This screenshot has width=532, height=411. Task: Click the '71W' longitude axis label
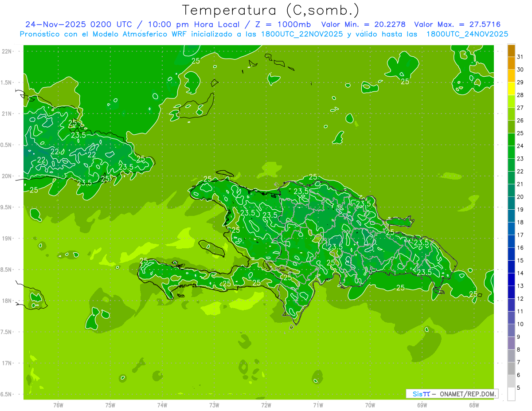tap(318, 405)
